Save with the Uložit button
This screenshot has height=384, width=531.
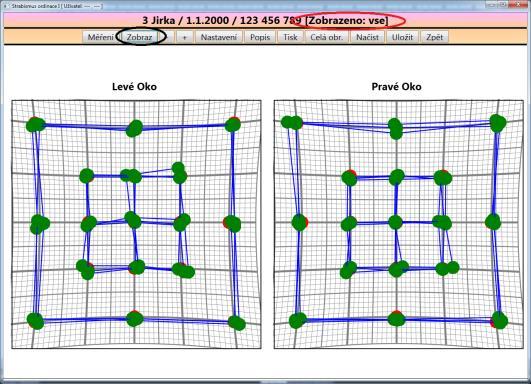402,37
